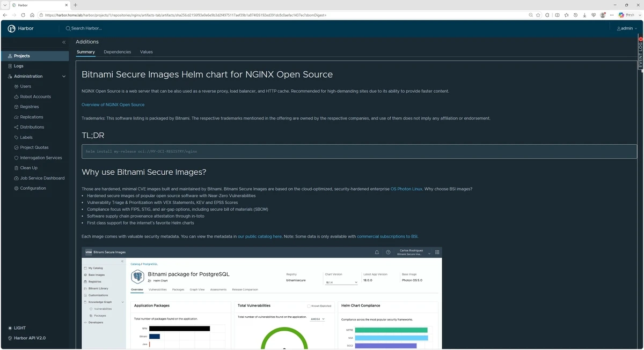Open a new browser tab
Viewport: 644px width, 350px height.
coord(76,5)
